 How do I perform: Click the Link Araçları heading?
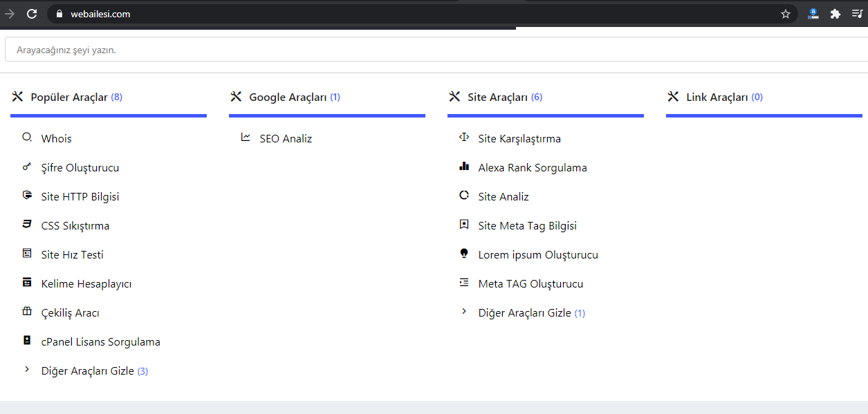click(717, 97)
